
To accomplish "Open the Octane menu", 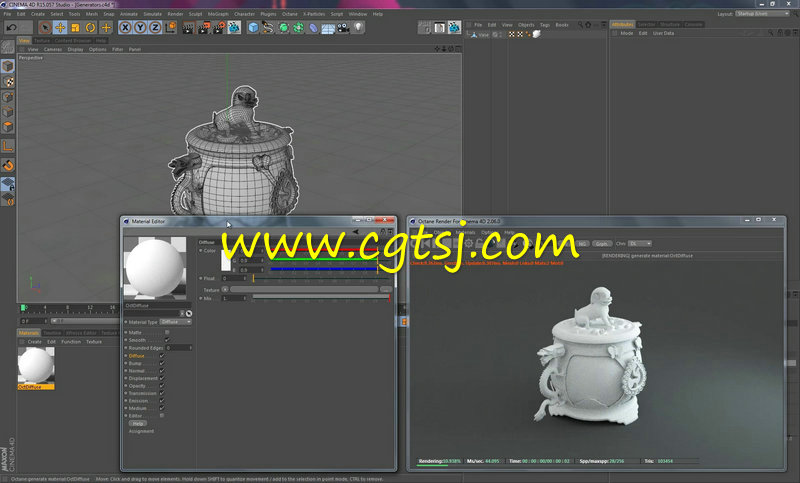I will [x=289, y=14].
